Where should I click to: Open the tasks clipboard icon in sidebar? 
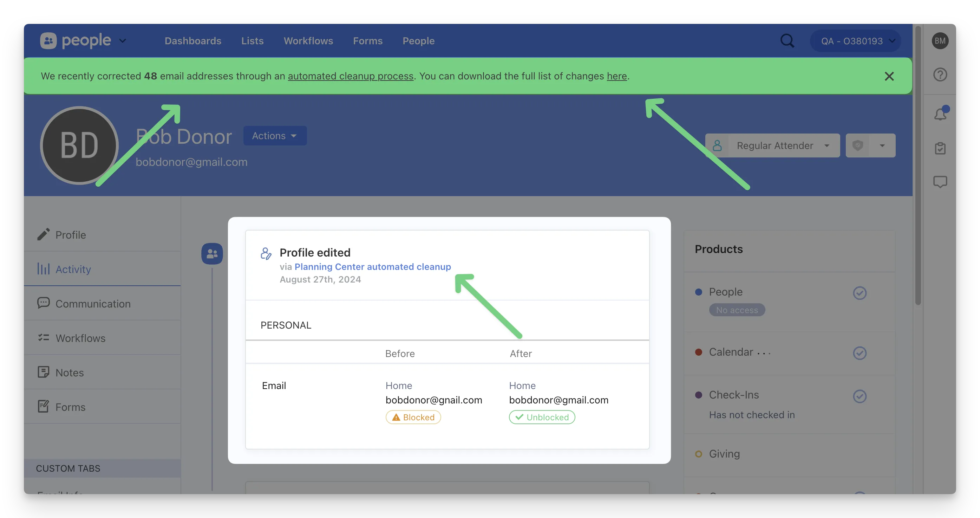[940, 148]
